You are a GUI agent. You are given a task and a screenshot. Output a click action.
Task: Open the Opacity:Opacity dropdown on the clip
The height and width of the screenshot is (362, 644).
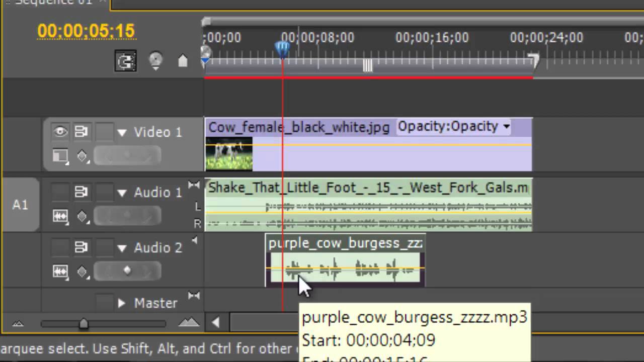454,127
